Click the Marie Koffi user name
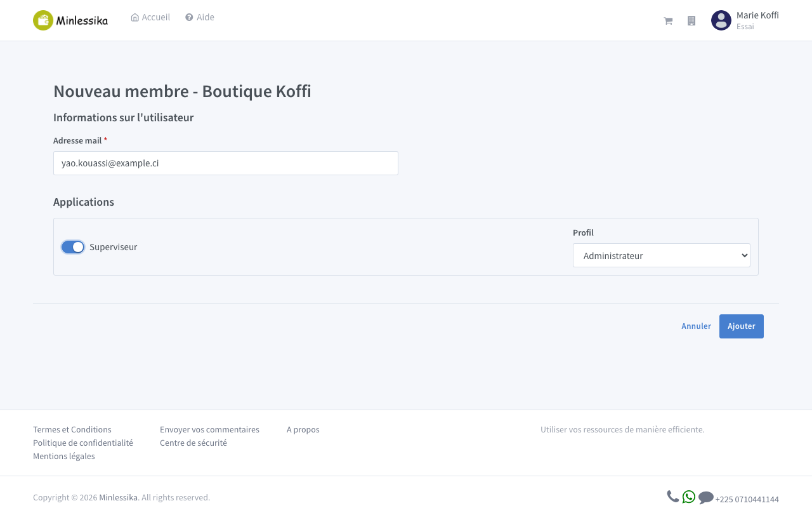Viewport: 812px width, 508px height. click(757, 15)
